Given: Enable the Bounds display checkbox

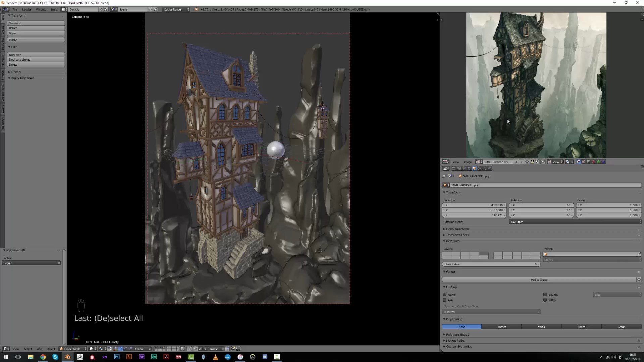Looking at the screenshot, I should point(545,295).
